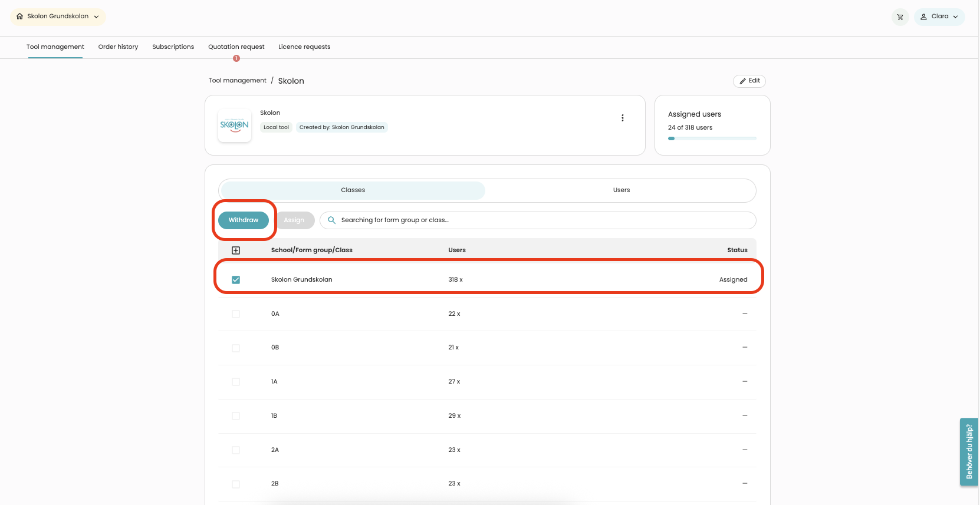The image size is (980, 505).
Task: Open the Skolon Grundskolan organization dropdown
Action: click(x=58, y=16)
